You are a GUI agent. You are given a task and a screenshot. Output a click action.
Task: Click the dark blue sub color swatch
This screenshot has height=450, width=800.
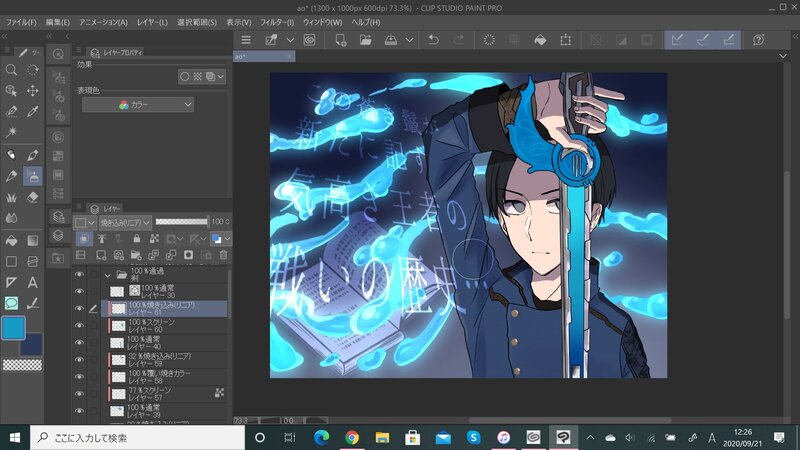(34, 345)
